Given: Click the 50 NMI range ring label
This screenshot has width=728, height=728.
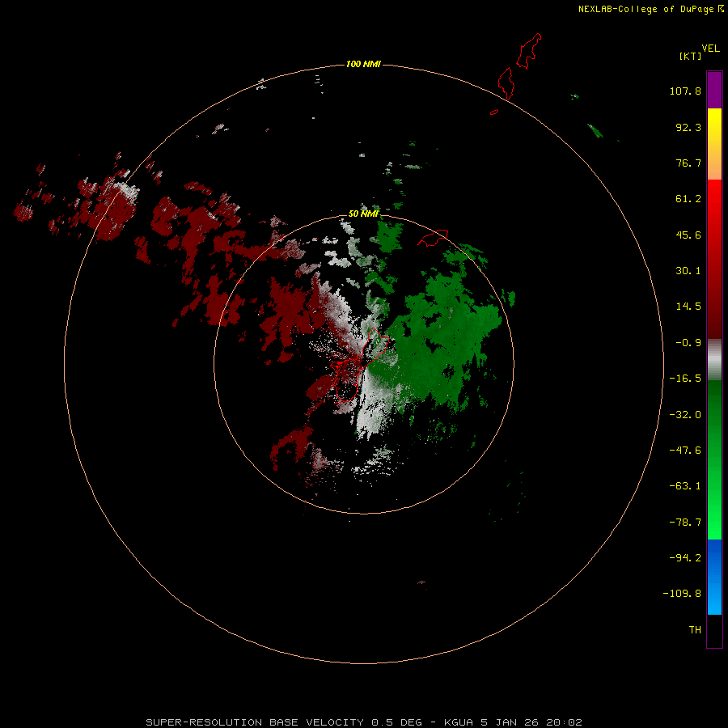Looking at the screenshot, I should click(363, 214).
